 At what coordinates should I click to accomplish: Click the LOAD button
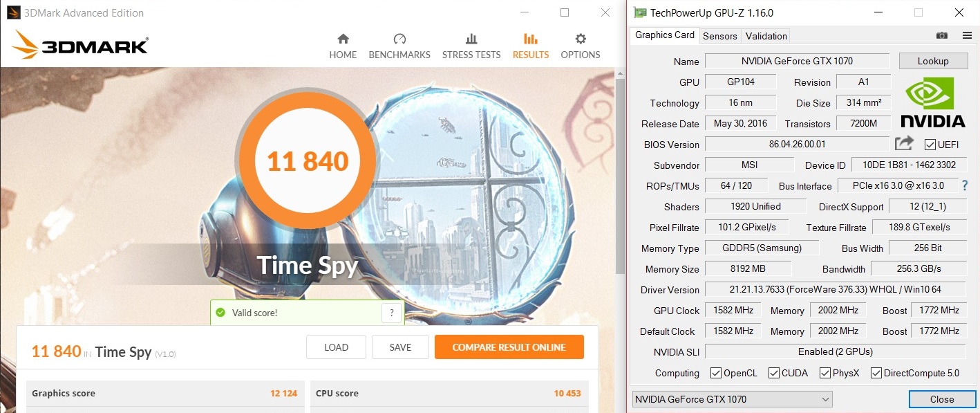coord(336,347)
